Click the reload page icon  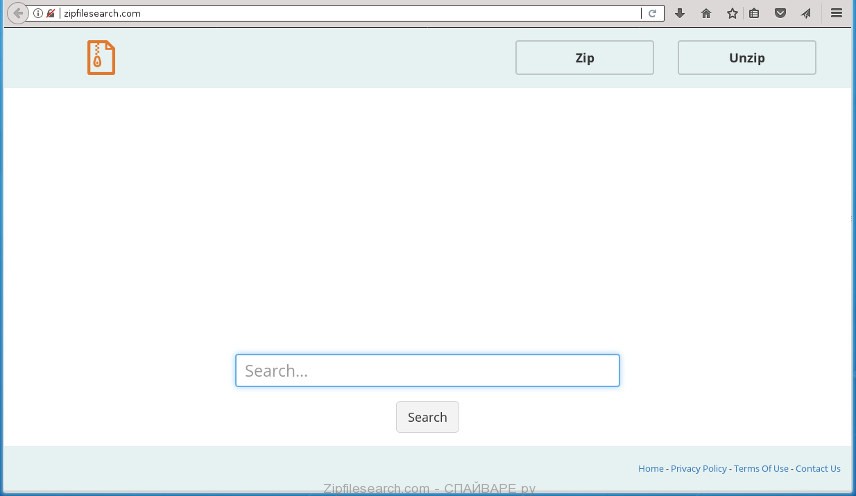coord(653,13)
